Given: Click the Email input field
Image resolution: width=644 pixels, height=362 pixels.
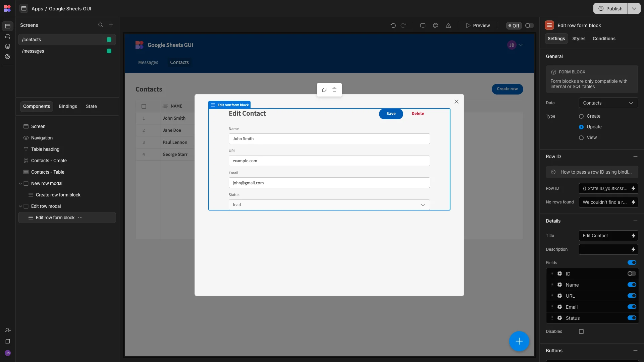Looking at the screenshot, I should point(329,183).
